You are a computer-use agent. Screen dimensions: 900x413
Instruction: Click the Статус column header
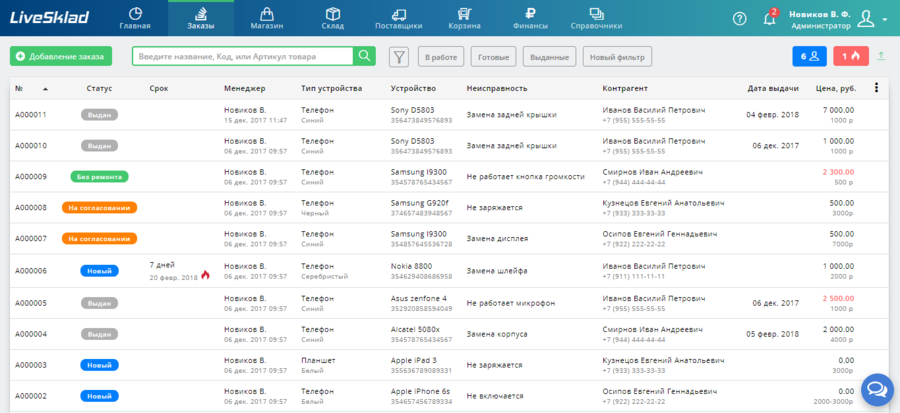[x=99, y=88]
